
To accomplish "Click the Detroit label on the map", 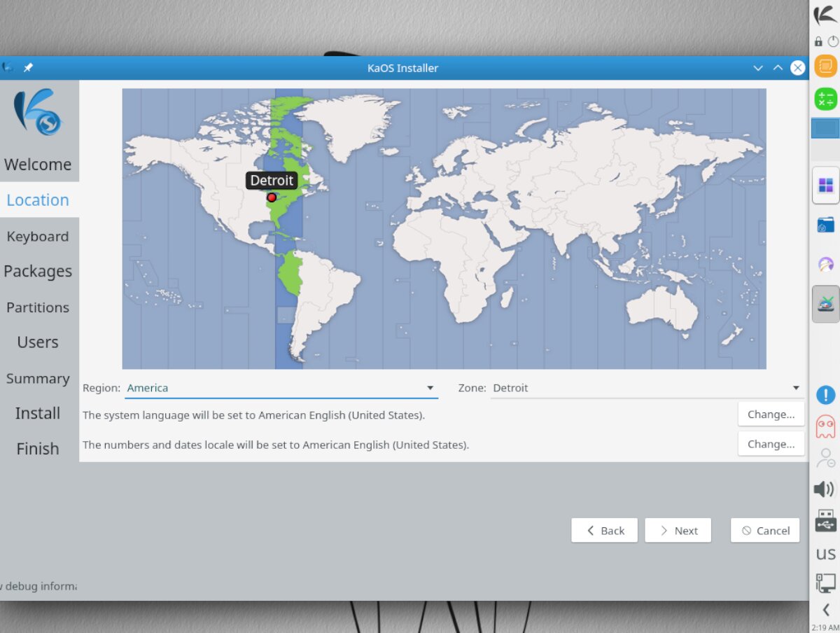I will (272, 181).
